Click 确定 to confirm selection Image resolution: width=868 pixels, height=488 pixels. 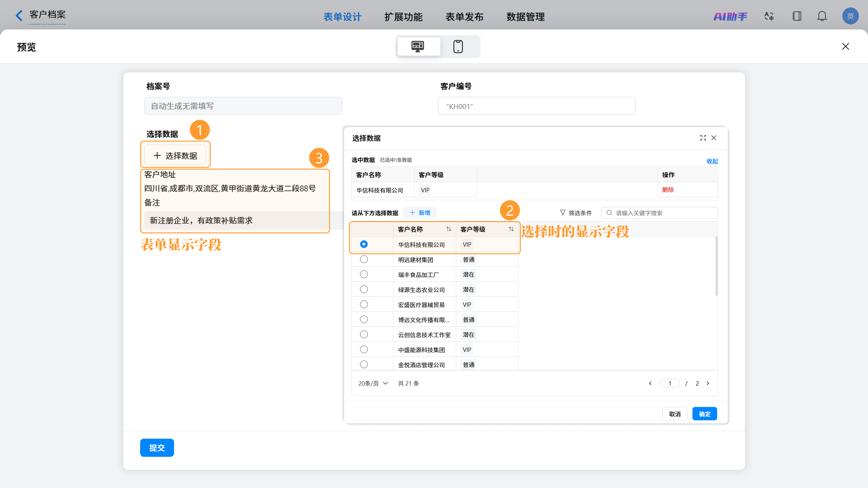point(705,414)
